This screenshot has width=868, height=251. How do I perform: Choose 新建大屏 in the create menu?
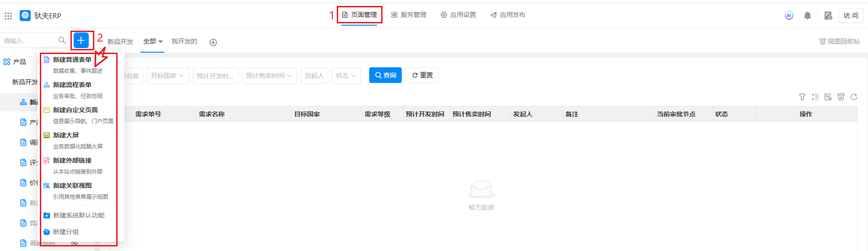(66, 136)
